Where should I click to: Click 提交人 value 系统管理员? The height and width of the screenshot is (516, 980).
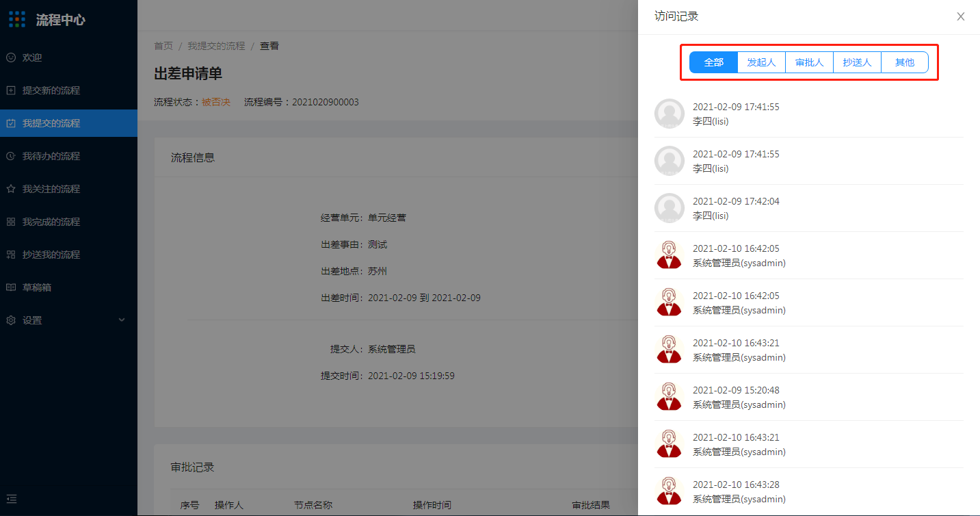(392, 349)
